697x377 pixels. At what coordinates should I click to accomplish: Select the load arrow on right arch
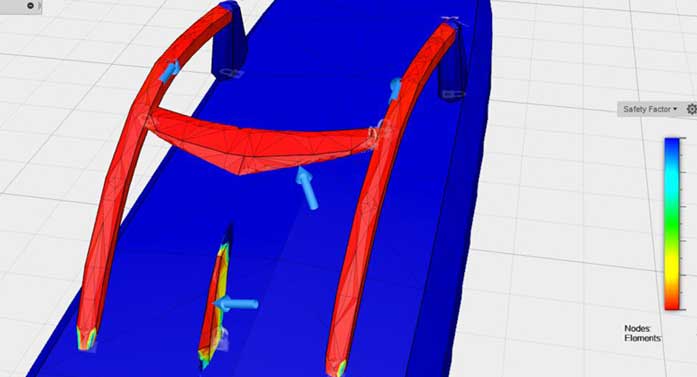[x=395, y=90]
